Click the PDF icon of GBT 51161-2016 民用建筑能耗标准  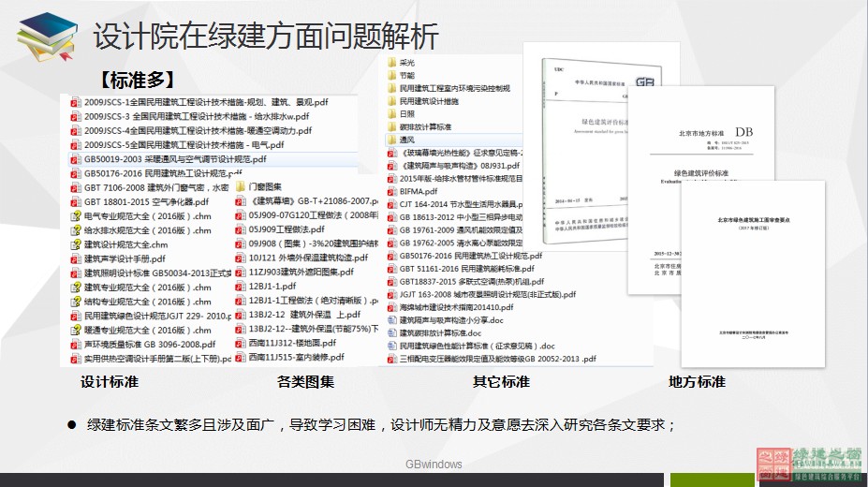[392, 269]
